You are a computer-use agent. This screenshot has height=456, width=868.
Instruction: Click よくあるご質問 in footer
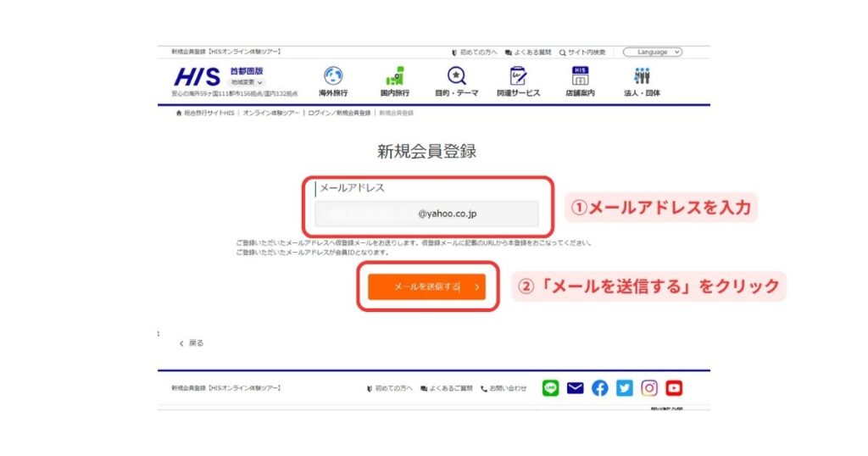click(x=446, y=388)
